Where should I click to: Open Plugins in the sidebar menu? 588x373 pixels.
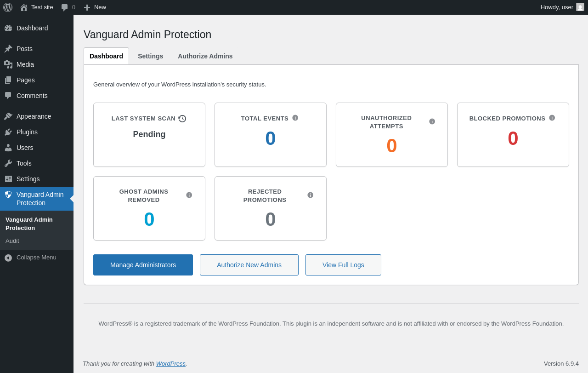pyautogui.click(x=37, y=132)
